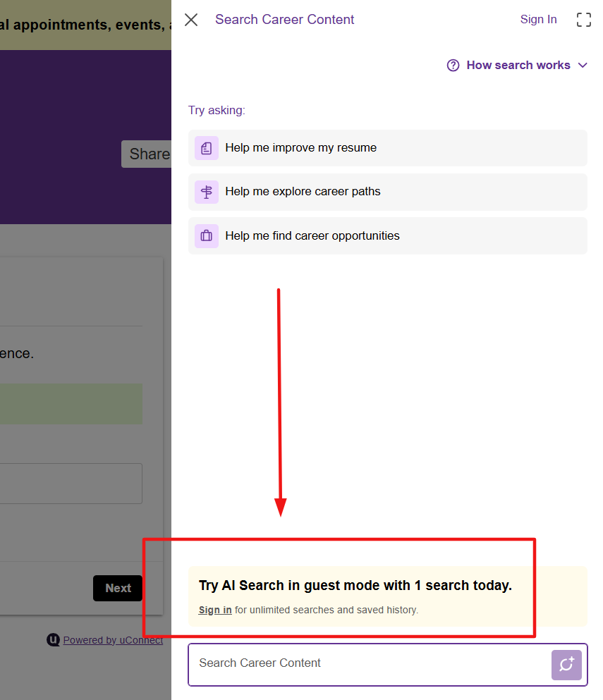Click the Next button on background page

(x=118, y=589)
